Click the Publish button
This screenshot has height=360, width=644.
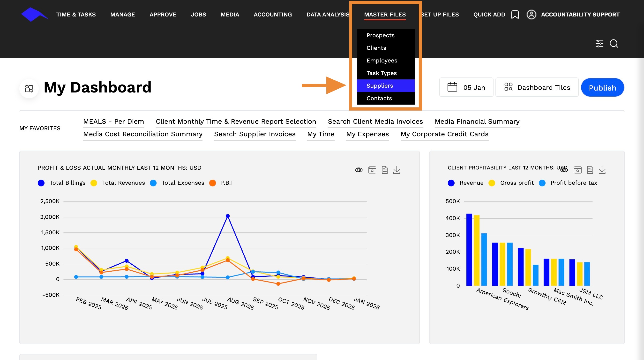pyautogui.click(x=602, y=88)
